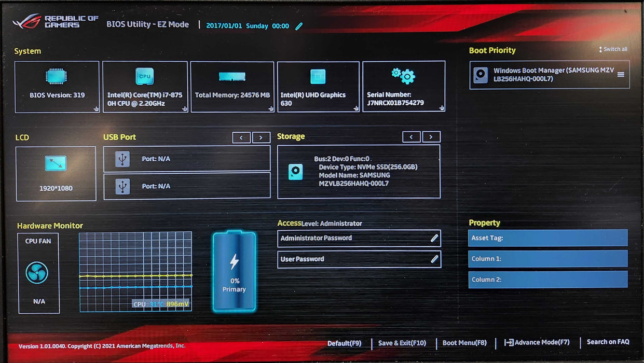Click the Total Memory RAM icon

click(x=232, y=77)
